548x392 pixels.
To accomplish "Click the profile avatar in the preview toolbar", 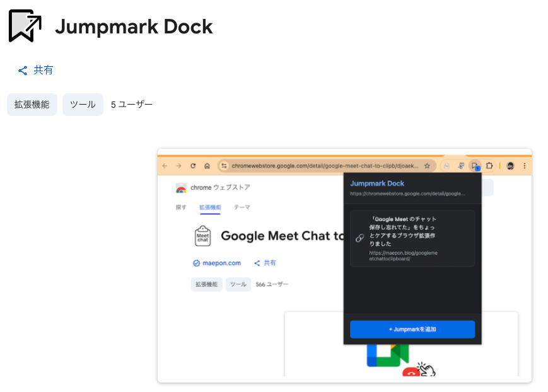I will pyautogui.click(x=510, y=166).
